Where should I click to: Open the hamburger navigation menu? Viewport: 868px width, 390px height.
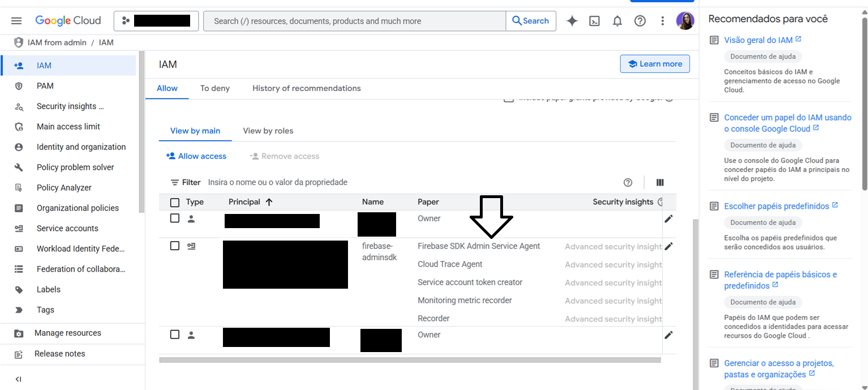tap(16, 21)
